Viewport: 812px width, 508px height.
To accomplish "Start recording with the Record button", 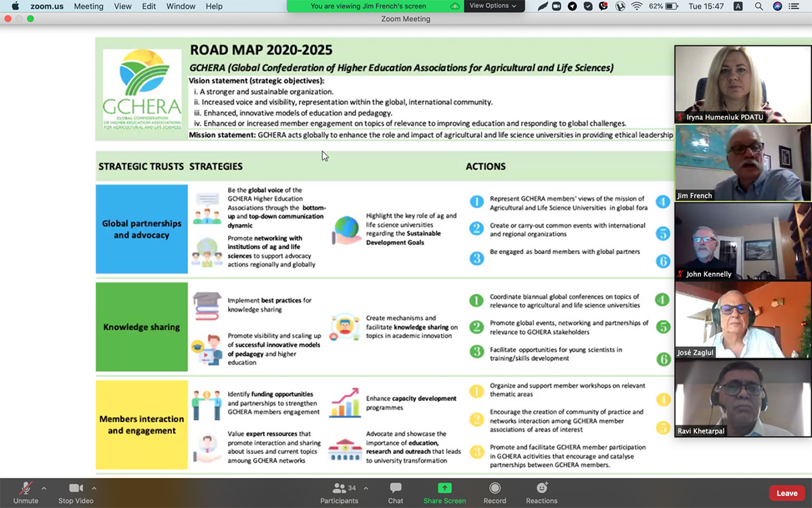I will point(495,492).
